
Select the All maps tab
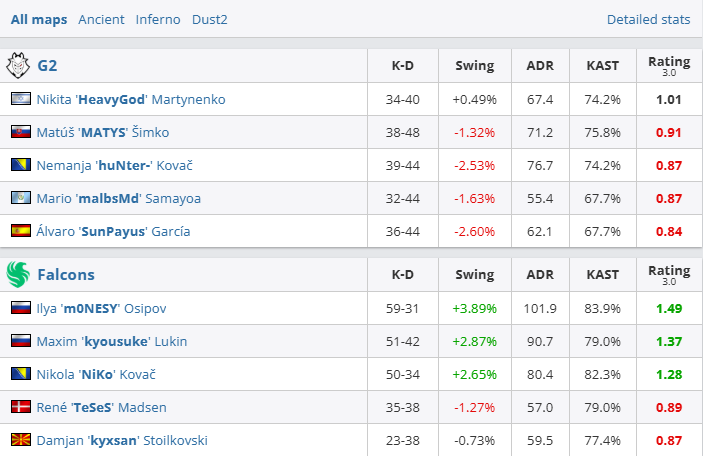[x=39, y=19]
